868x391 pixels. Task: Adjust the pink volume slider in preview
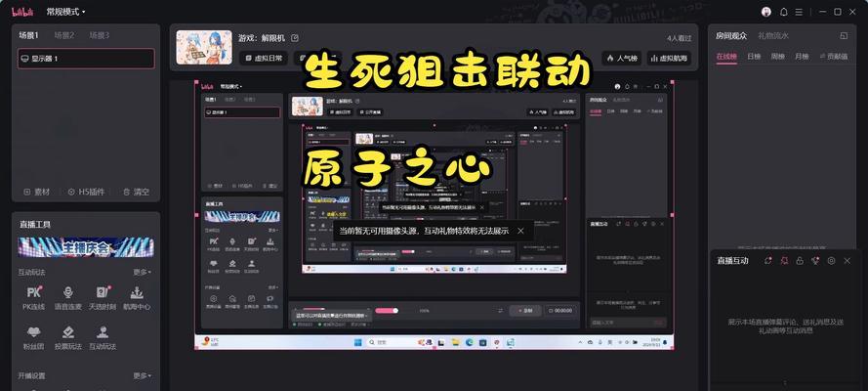[x=388, y=311]
